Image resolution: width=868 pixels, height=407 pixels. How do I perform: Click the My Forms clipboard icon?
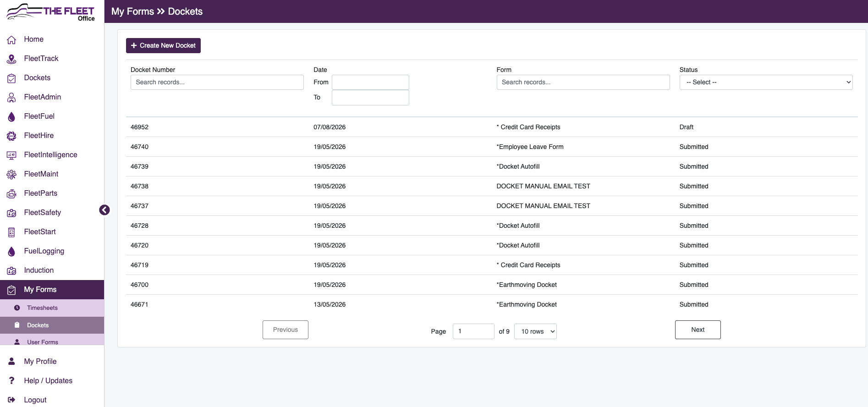click(11, 290)
